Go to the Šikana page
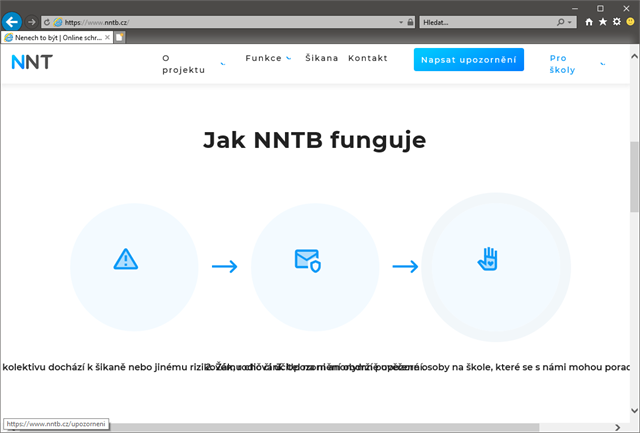The image size is (640, 433). point(322,58)
